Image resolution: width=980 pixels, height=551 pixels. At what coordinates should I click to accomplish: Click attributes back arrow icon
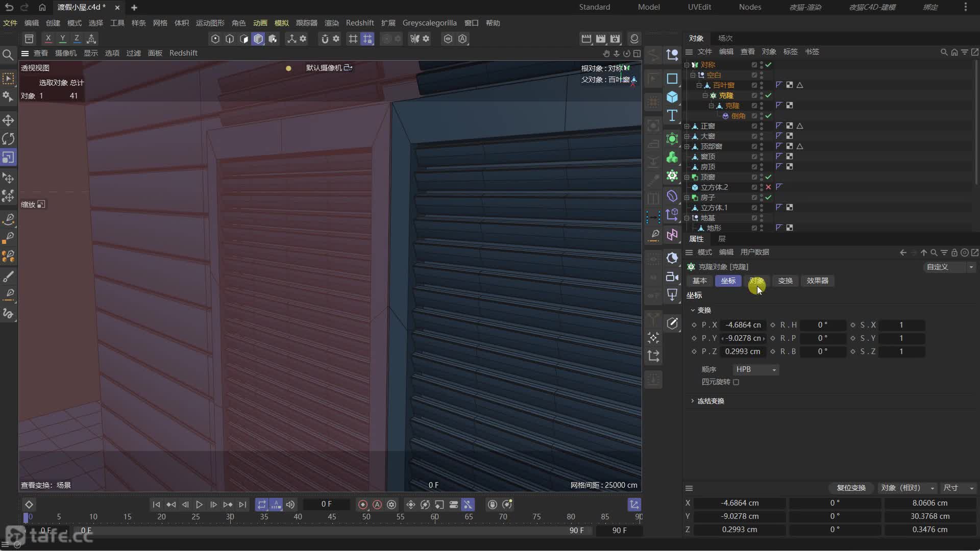pyautogui.click(x=903, y=253)
